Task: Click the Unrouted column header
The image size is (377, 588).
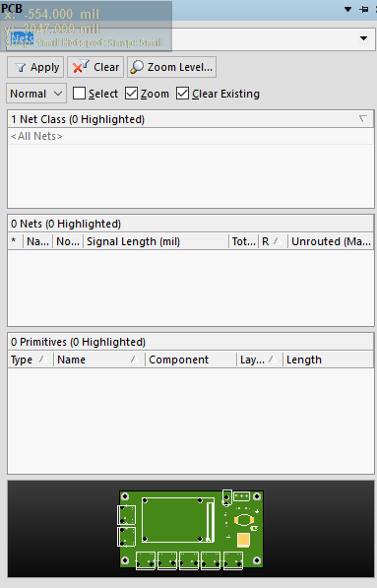Action: pyautogui.click(x=331, y=241)
